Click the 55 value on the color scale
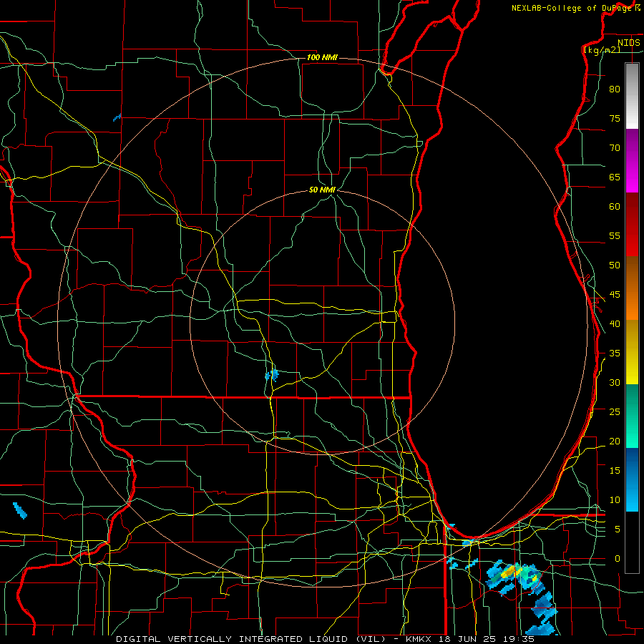Image resolution: width=644 pixels, height=644 pixels. (x=615, y=235)
